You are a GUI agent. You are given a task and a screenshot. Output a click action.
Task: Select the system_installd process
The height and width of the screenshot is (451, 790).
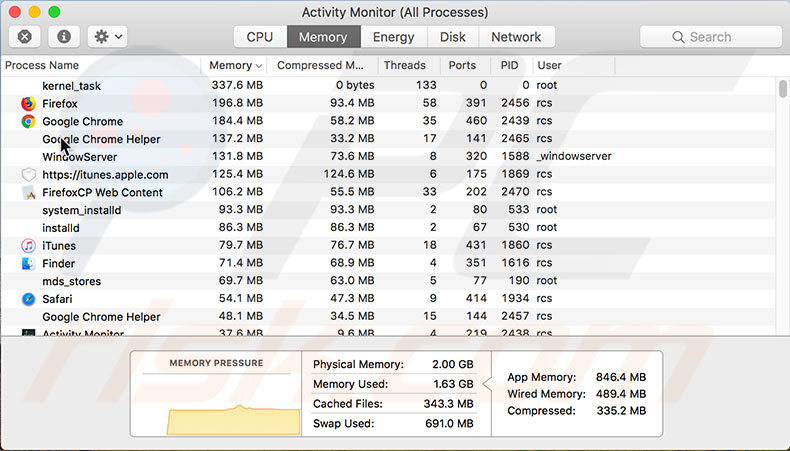82,210
